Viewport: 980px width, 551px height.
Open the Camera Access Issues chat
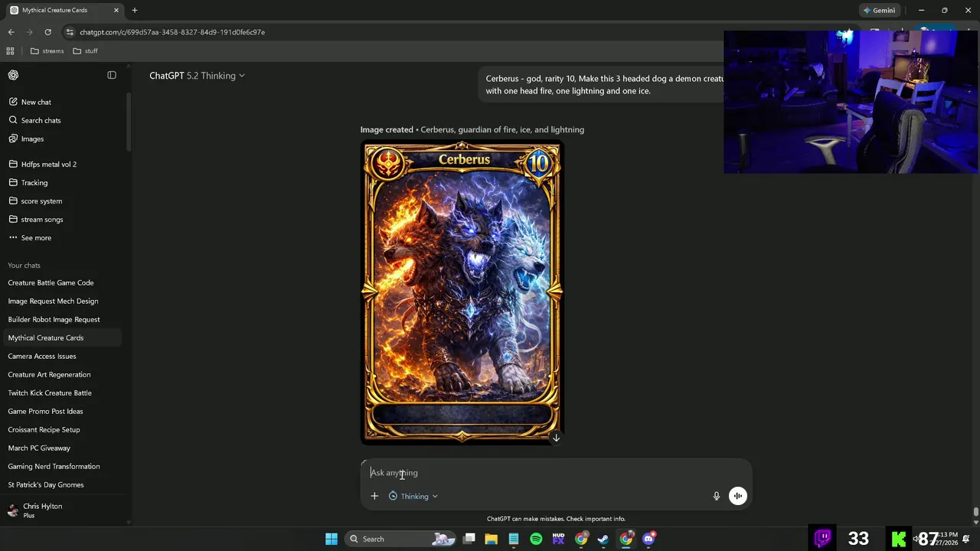61,356
